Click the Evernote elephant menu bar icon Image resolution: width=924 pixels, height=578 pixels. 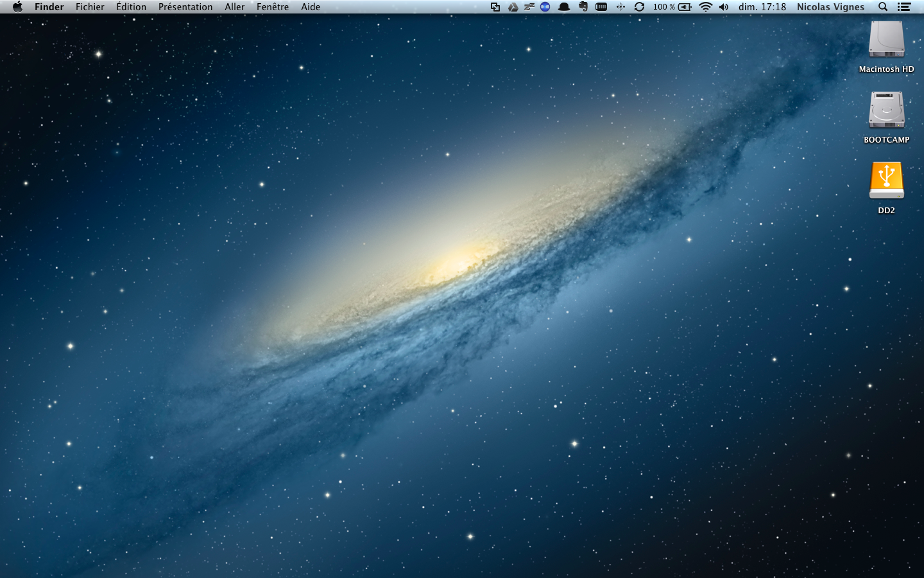click(x=583, y=7)
